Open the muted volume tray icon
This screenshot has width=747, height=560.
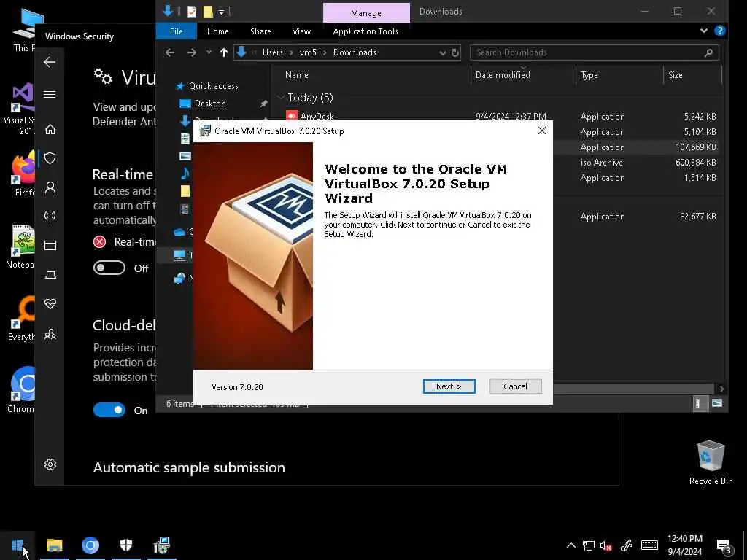click(606, 545)
